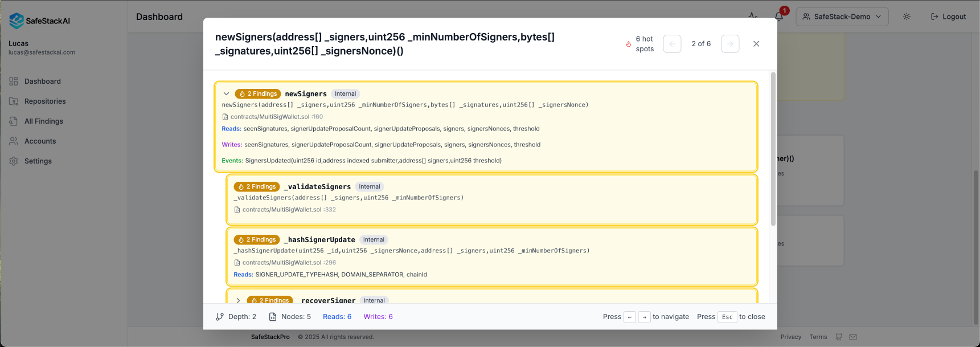Click the _hashSignerUpdate function name
Viewport: 980px width, 347px height.
click(x=319, y=240)
